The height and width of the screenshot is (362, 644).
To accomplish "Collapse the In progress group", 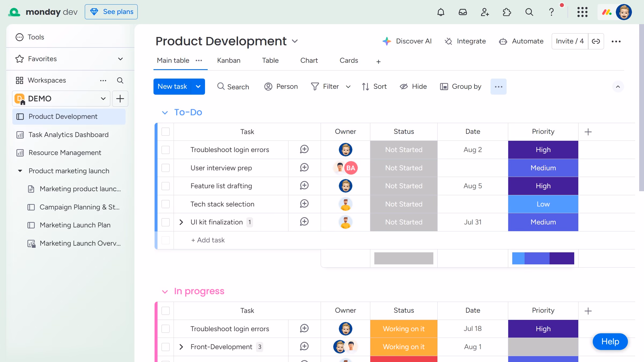I will tap(165, 292).
